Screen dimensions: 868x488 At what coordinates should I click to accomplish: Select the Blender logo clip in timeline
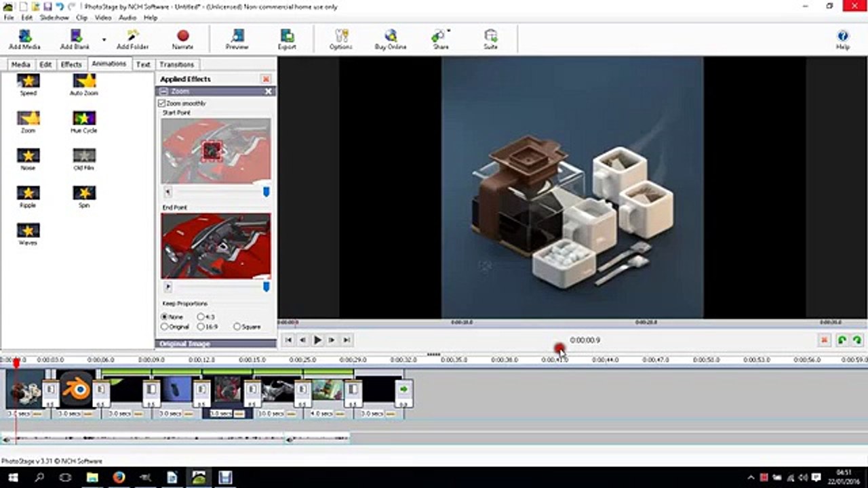[x=76, y=388]
